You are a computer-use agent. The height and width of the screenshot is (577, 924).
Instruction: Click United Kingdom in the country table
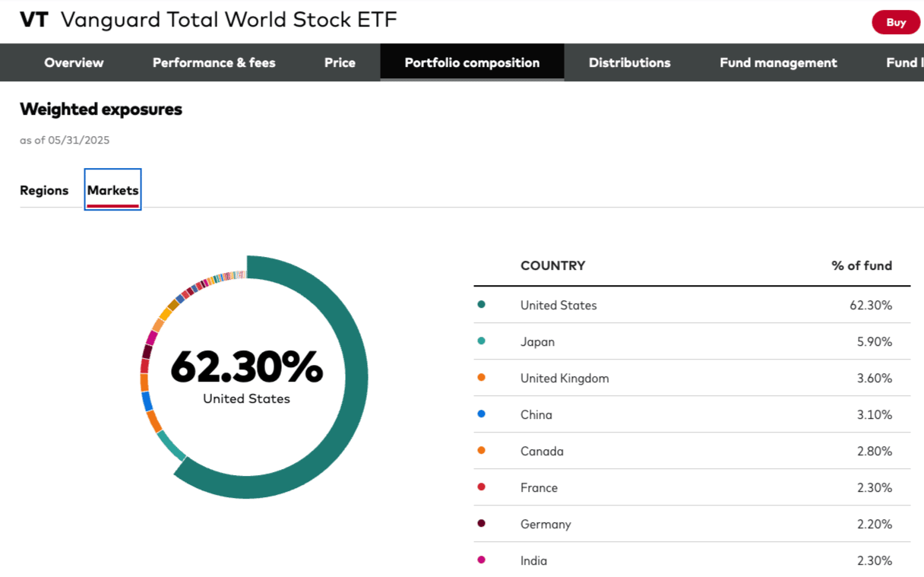tap(565, 378)
